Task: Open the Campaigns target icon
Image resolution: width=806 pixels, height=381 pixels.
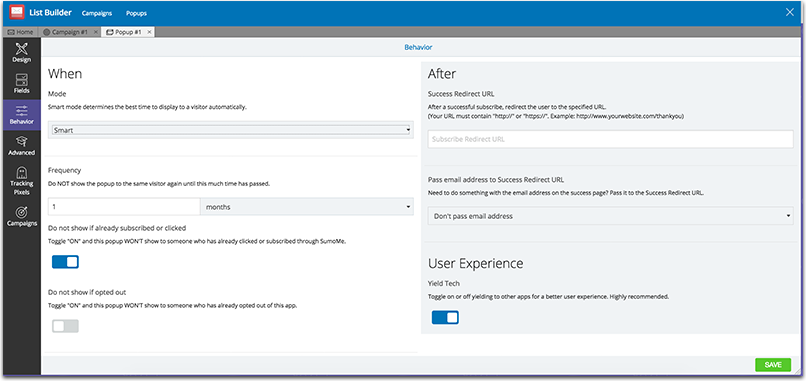Action: 22,212
